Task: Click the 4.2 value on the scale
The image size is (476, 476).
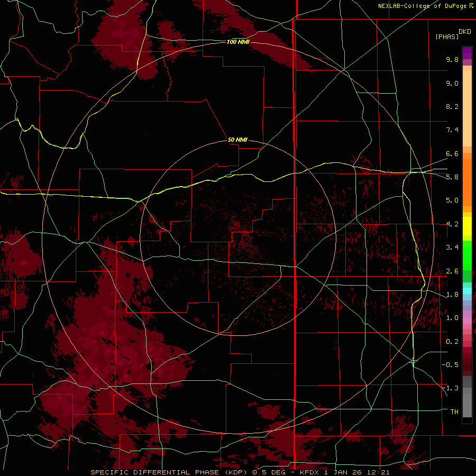Action: (x=452, y=224)
